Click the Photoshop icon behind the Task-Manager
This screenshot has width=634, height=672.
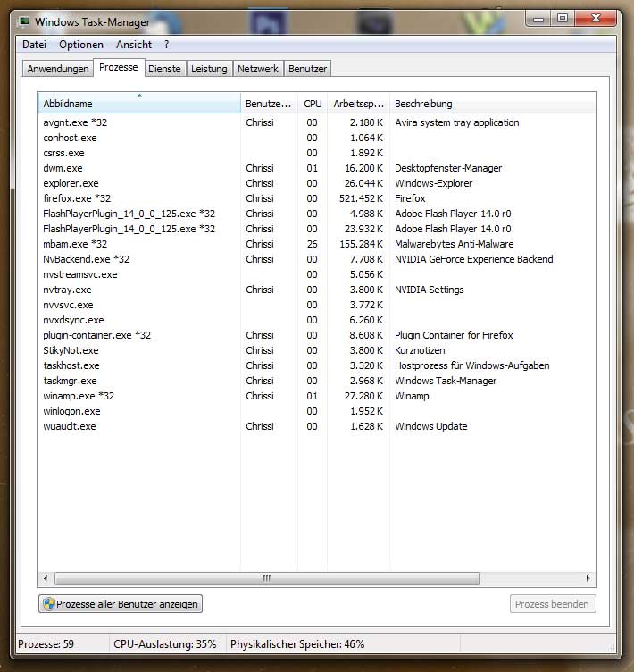(268, 21)
